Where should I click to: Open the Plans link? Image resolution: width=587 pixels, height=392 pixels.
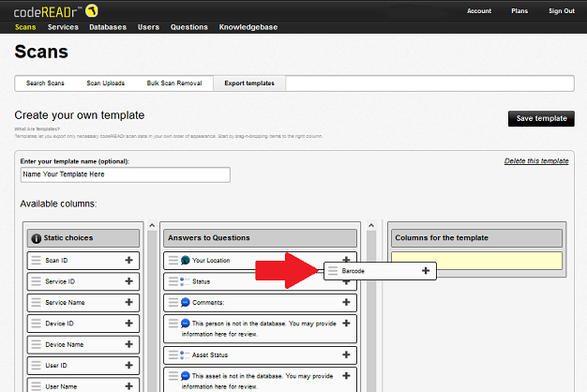pos(519,11)
